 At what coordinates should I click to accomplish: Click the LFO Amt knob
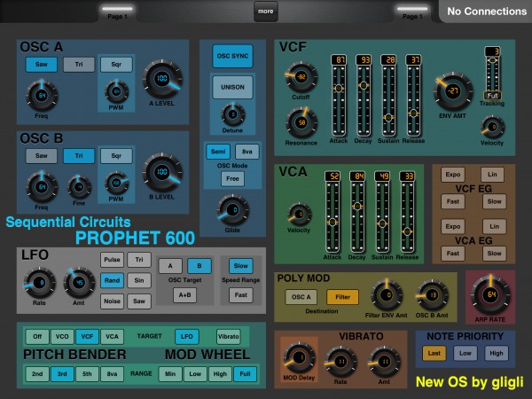click(79, 283)
